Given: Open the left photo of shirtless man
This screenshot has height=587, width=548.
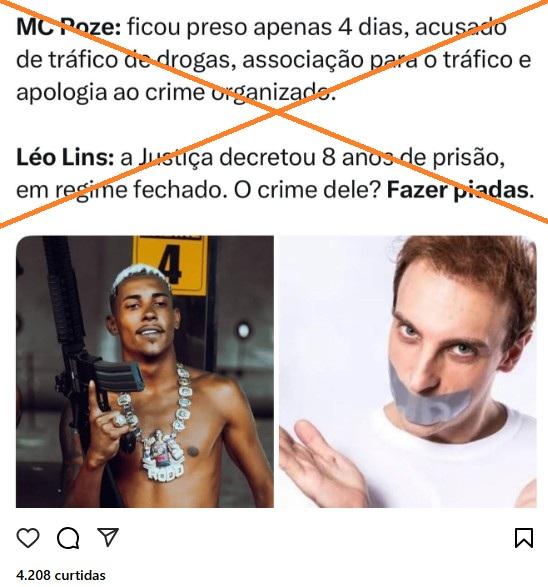Looking at the screenshot, I should (145, 371).
